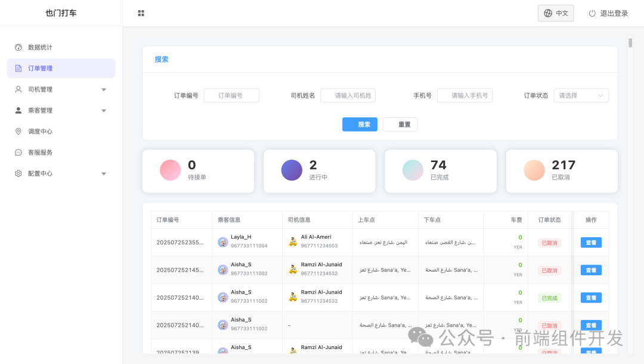The image size is (644, 364).
Task: Click the driver avatar for Ali Al-Ameri
Action: 293,241
